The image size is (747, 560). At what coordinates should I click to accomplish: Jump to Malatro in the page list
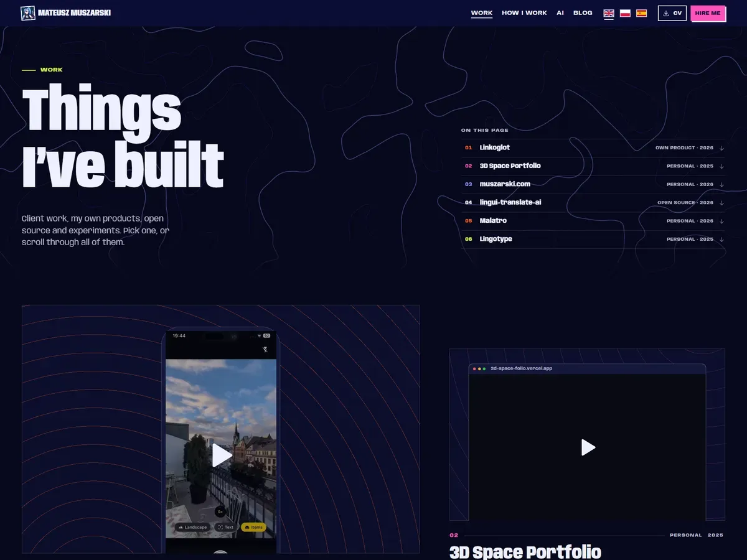coord(593,221)
